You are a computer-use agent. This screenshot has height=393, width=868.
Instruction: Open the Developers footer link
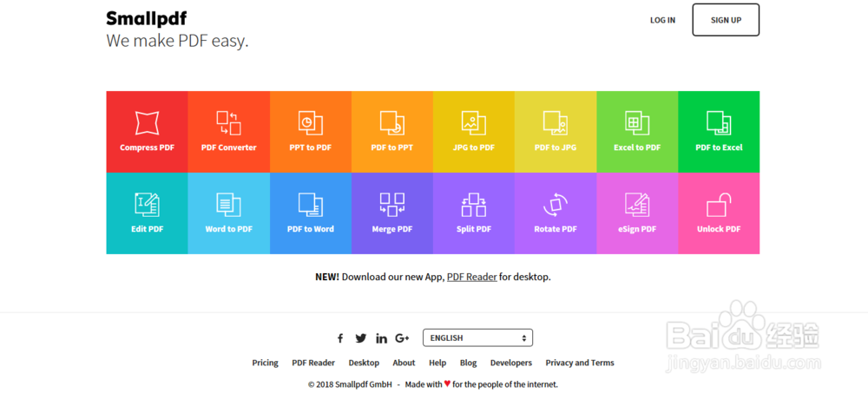511,364
